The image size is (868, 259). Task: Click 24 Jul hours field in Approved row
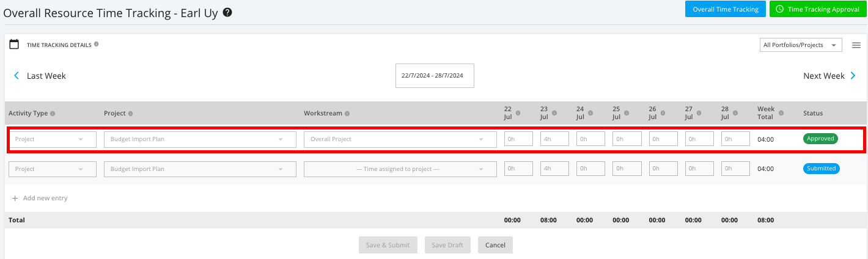coord(590,139)
